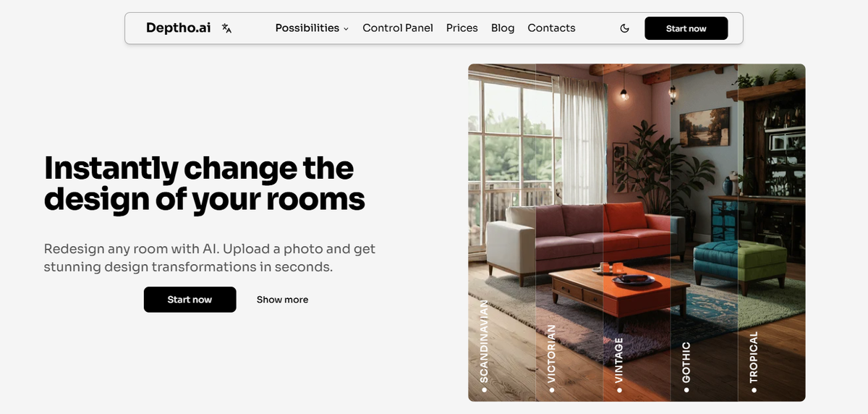Click Start now in the navbar
The width and height of the screenshot is (868, 414).
tap(686, 28)
